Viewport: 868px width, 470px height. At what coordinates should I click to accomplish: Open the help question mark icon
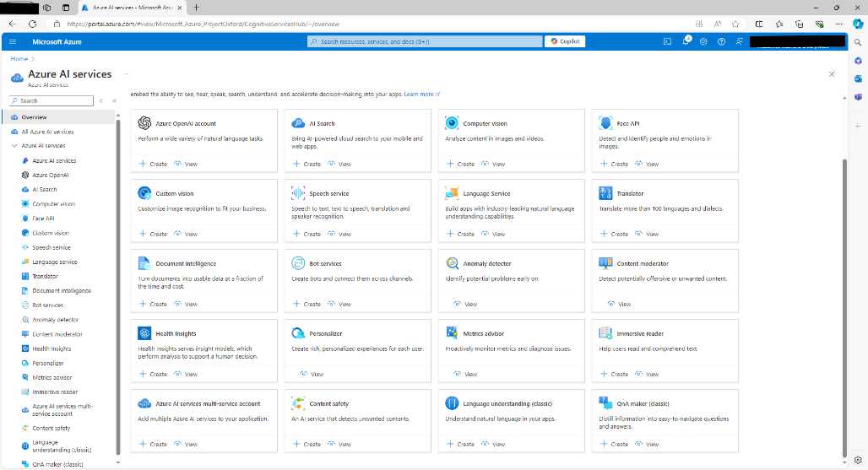coord(721,41)
